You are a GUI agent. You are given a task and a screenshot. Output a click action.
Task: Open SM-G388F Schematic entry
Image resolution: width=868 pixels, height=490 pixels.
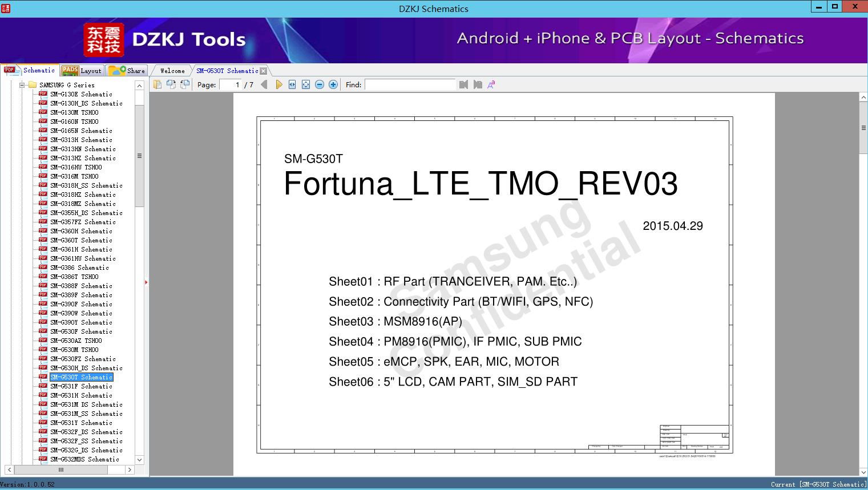click(81, 286)
